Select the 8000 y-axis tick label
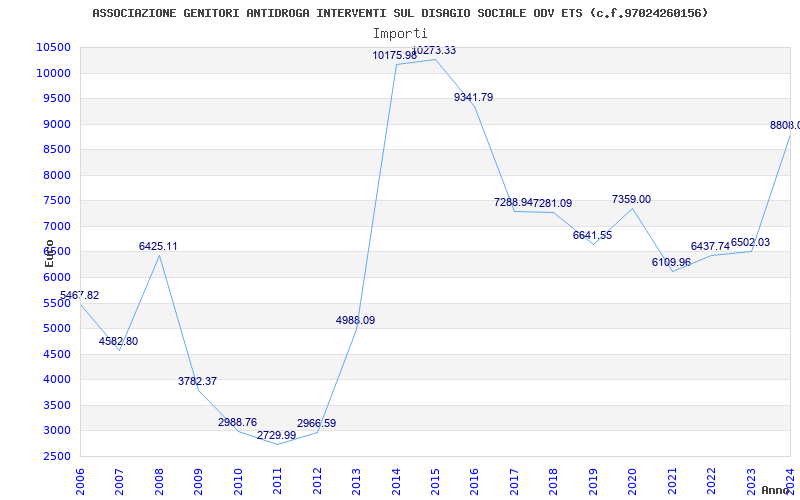Screen dimensions: 800x500 pos(56,176)
